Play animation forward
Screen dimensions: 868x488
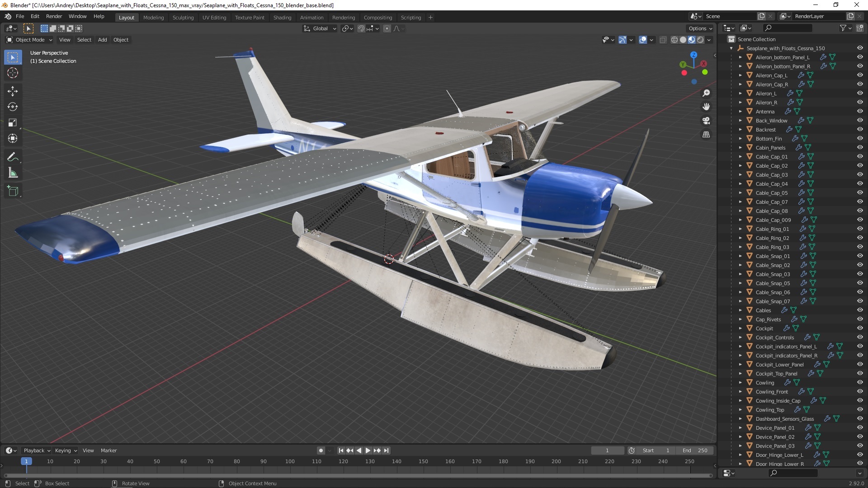368,450
